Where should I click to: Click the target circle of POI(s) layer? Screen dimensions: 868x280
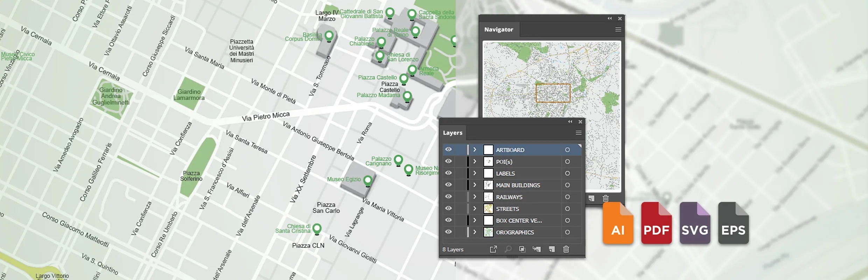(x=567, y=162)
